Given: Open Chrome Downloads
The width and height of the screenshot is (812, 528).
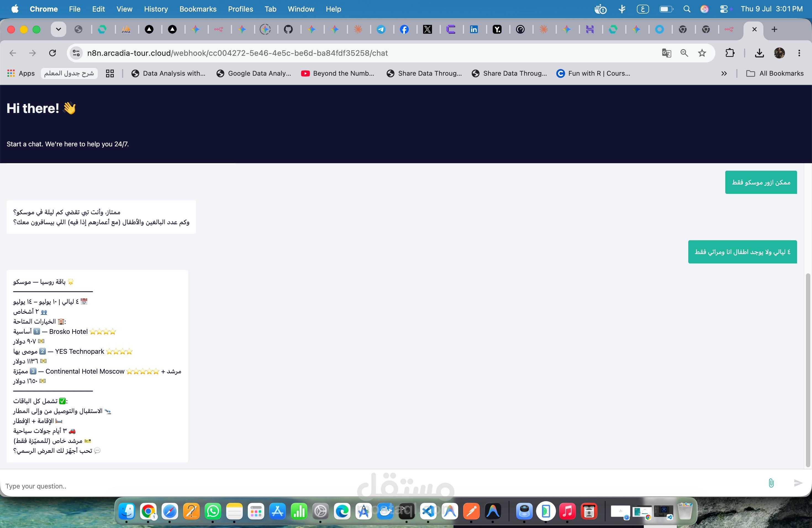Looking at the screenshot, I should click(x=759, y=53).
